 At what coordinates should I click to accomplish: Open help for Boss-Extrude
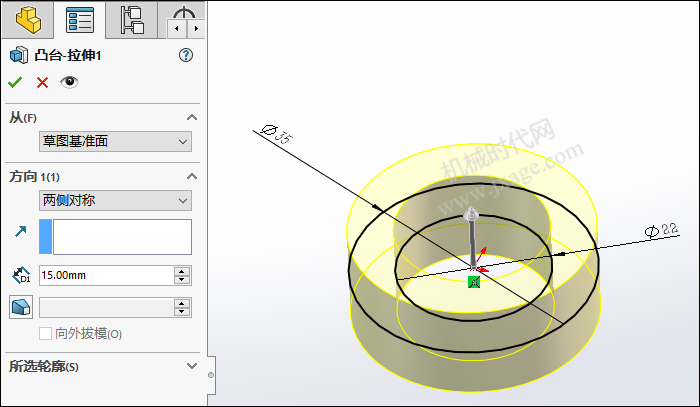(x=186, y=55)
